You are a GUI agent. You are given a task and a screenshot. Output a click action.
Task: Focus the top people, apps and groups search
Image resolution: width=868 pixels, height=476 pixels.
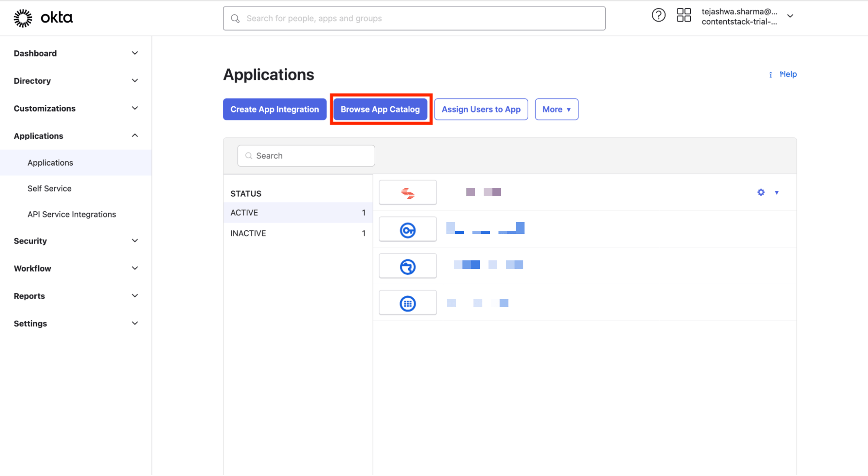click(414, 19)
